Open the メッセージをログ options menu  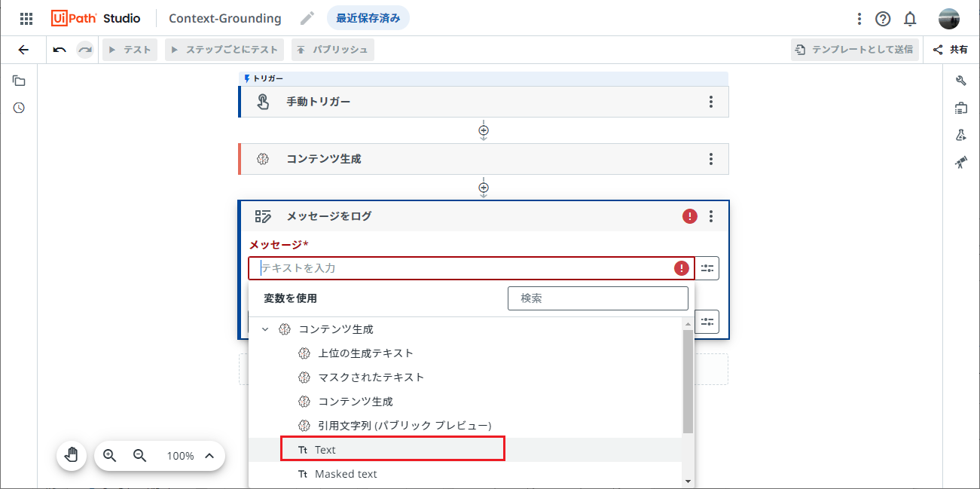pos(710,216)
